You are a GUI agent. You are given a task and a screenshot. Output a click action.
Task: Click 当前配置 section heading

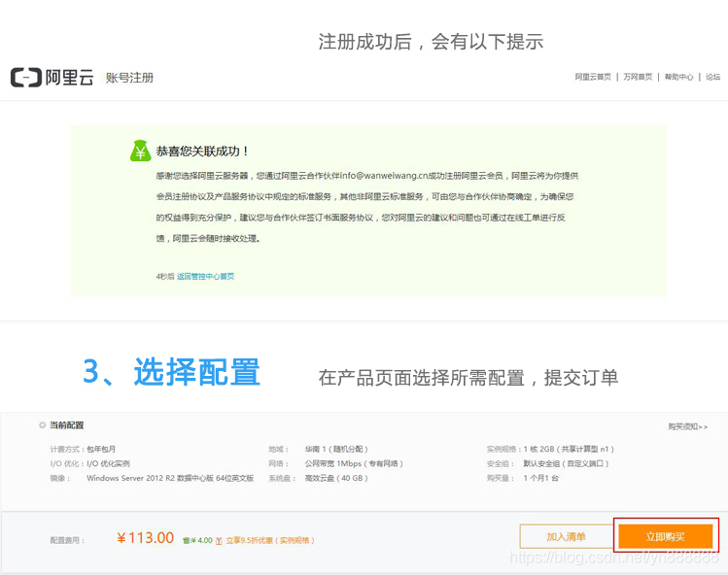coord(67,425)
